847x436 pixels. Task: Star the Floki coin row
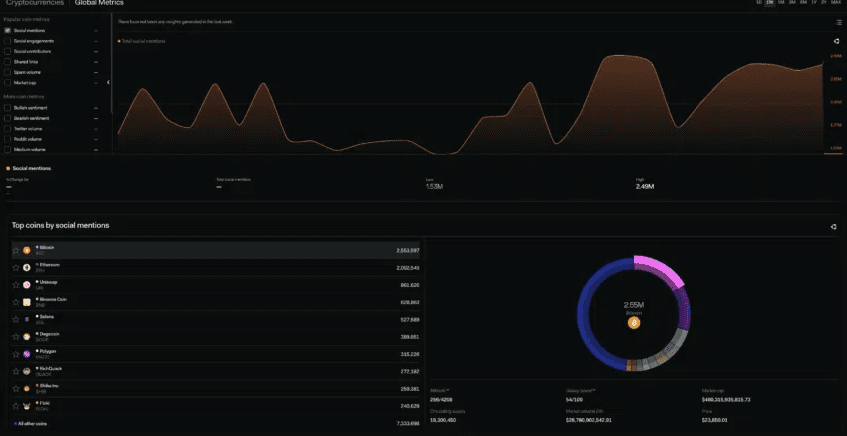coord(16,406)
